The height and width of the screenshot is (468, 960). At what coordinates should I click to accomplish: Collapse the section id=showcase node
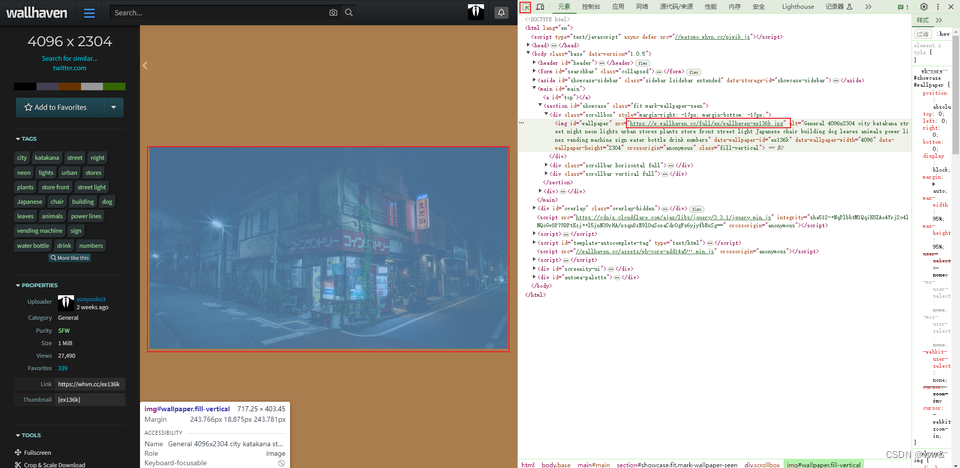540,105
